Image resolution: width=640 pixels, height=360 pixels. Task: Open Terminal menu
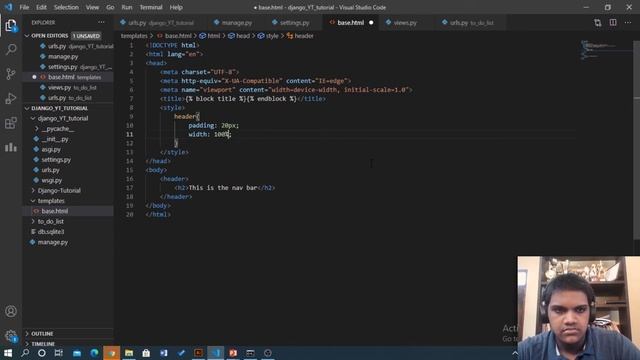[x=151, y=7]
